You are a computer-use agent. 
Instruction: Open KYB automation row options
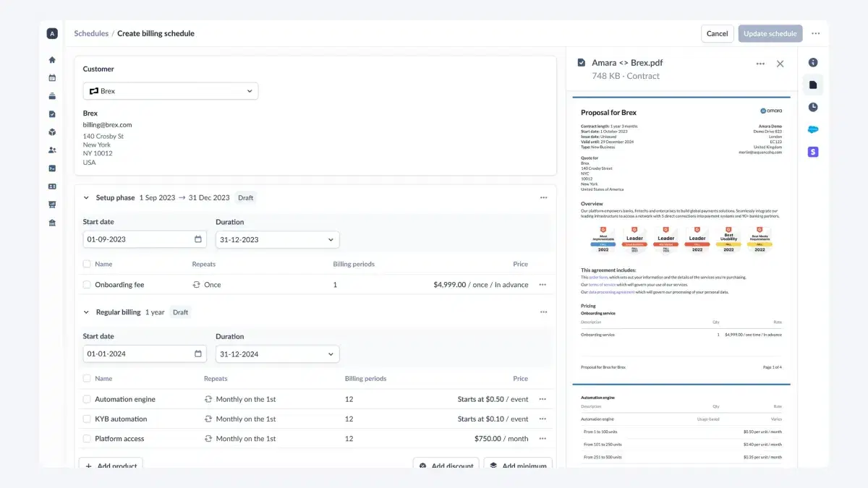click(x=542, y=419)
